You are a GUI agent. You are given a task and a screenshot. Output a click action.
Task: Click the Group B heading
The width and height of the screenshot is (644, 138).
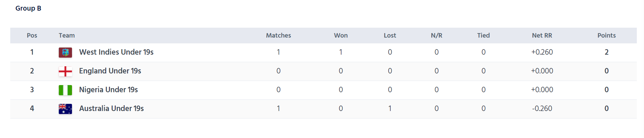click(28, 8)
